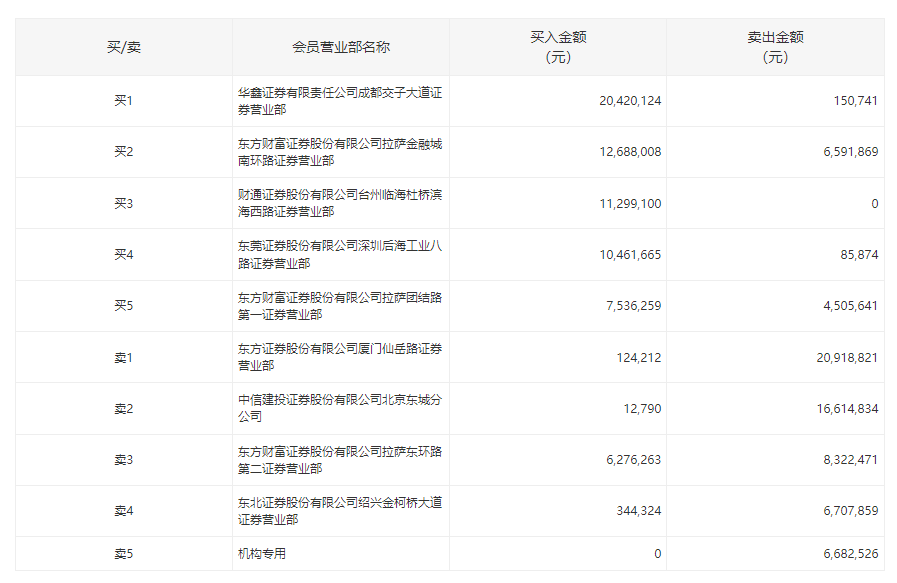The height and width of the screenshot is (583, 897).
Task: Select the 买3 row label
Action: tap(124, 203)
